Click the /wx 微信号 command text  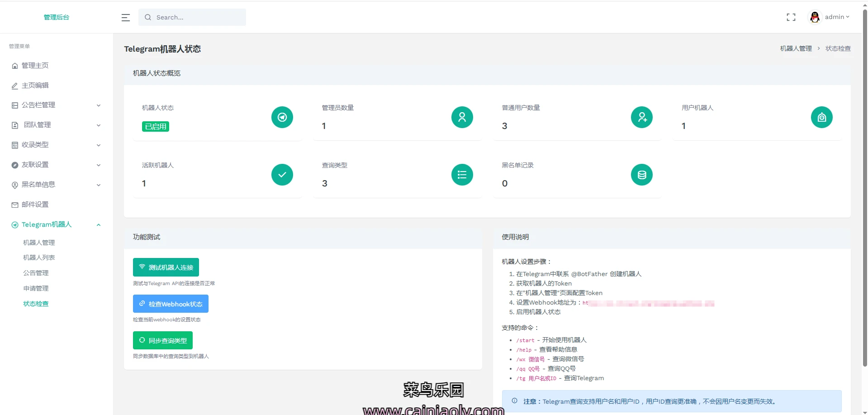coord(530,359)
